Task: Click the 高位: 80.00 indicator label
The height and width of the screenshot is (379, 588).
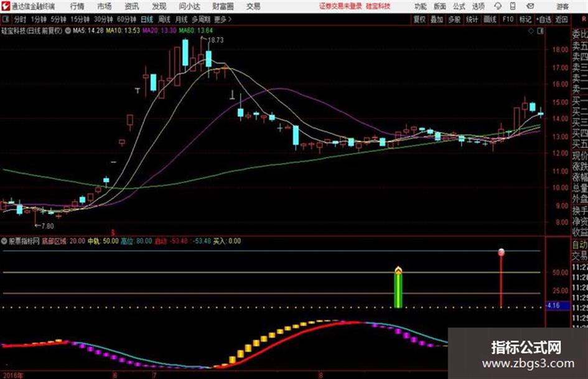Action: tap(136, 241)
